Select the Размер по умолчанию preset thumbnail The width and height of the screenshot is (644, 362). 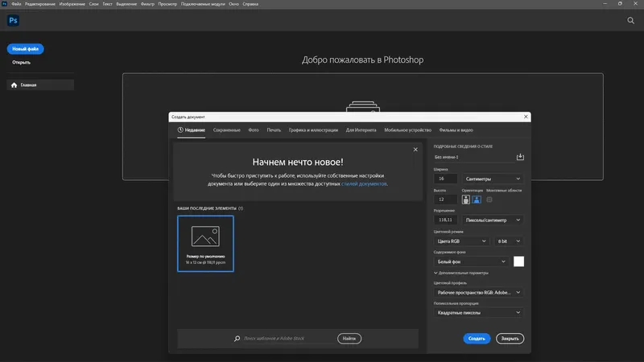(x=205, y=244)
